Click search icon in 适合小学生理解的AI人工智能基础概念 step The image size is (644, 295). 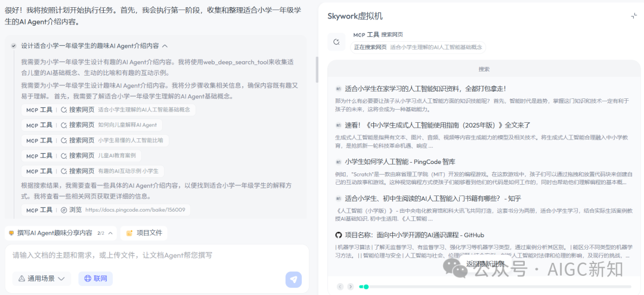(x=64, y=110)
